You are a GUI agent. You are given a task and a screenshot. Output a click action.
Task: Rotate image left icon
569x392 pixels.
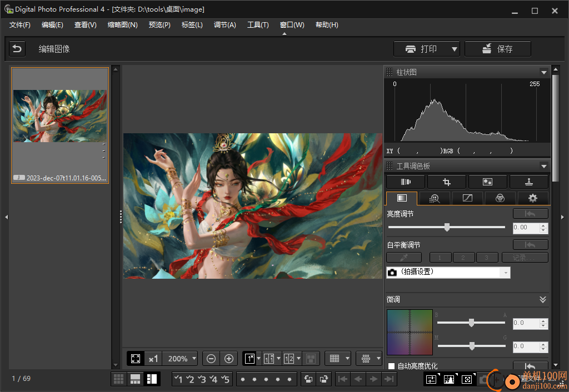coord(308,379)
